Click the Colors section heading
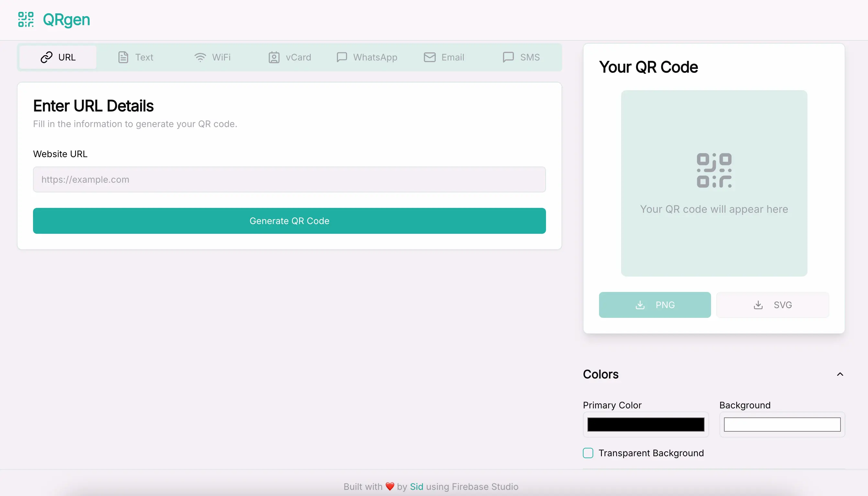868x496 pixels. tap(600, 374)
